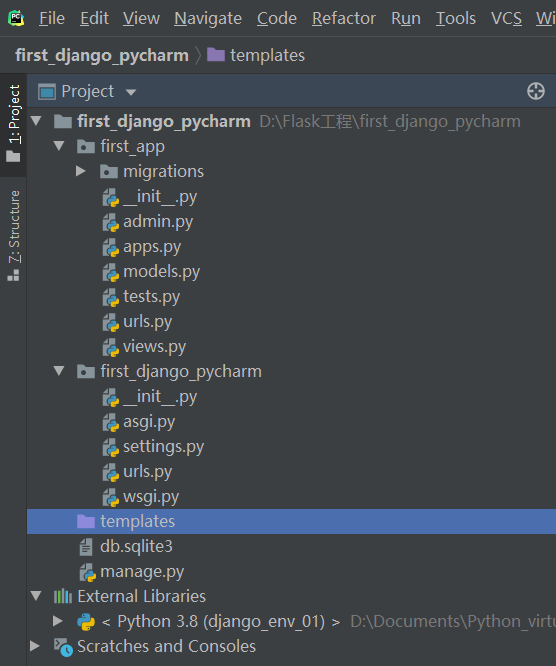Image resolution: width=556 pixels, height=666 pixels.
Task: Select External Libraries label
Action: click(141, 596)
